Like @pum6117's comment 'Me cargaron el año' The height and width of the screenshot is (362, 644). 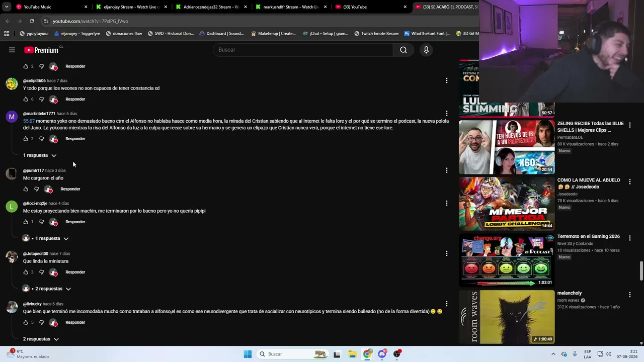point(26,189)
